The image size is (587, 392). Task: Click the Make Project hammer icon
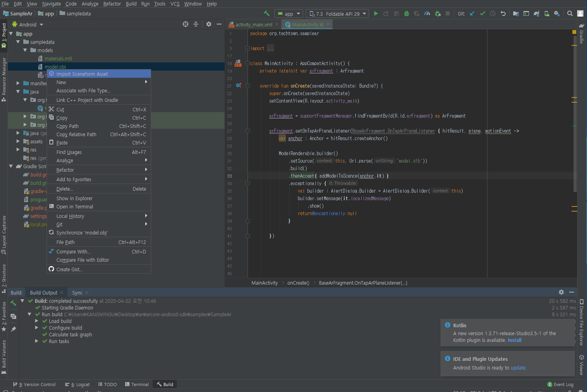point(267,13)
